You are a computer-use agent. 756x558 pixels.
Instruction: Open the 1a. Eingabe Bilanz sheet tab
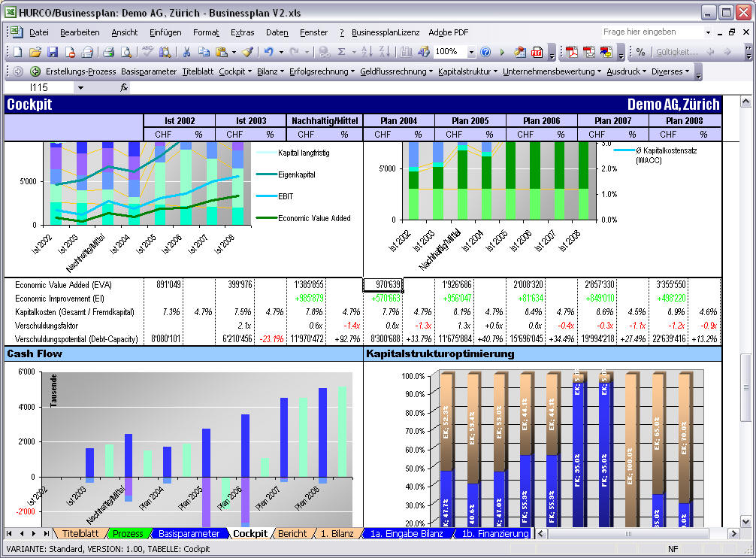click(407, 533)
